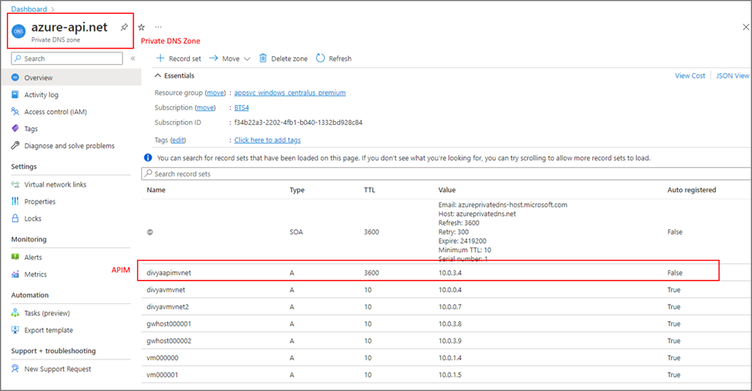
Task: Select the divyavmvnet2 record
Action: (x=167, y=307)
